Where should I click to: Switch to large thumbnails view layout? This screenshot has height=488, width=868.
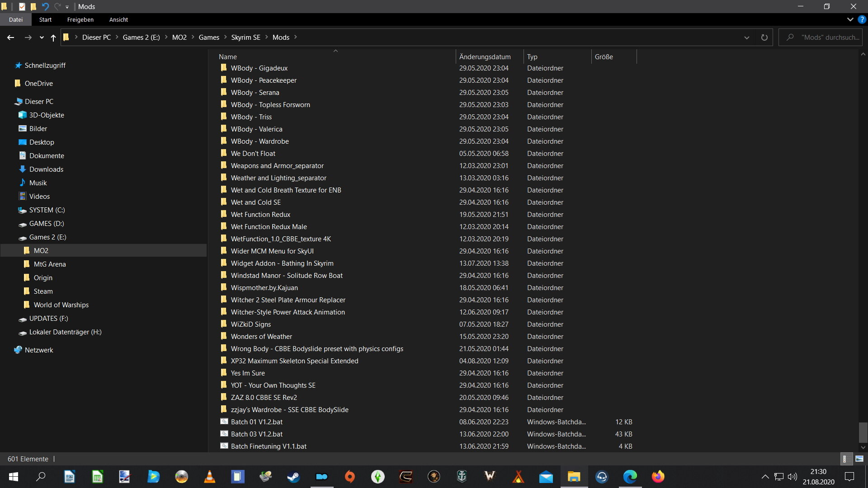click(859, 459)
